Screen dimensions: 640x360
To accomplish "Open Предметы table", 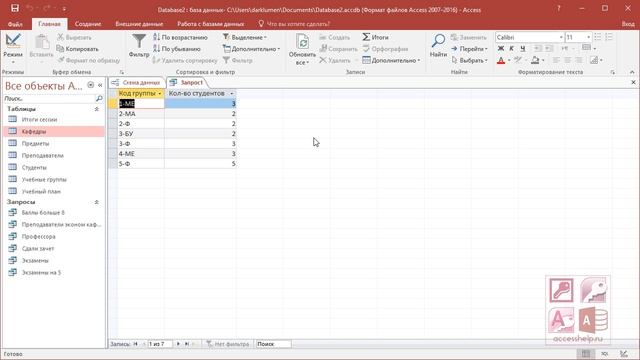I will pyautogui.click(x=53, y=144).
